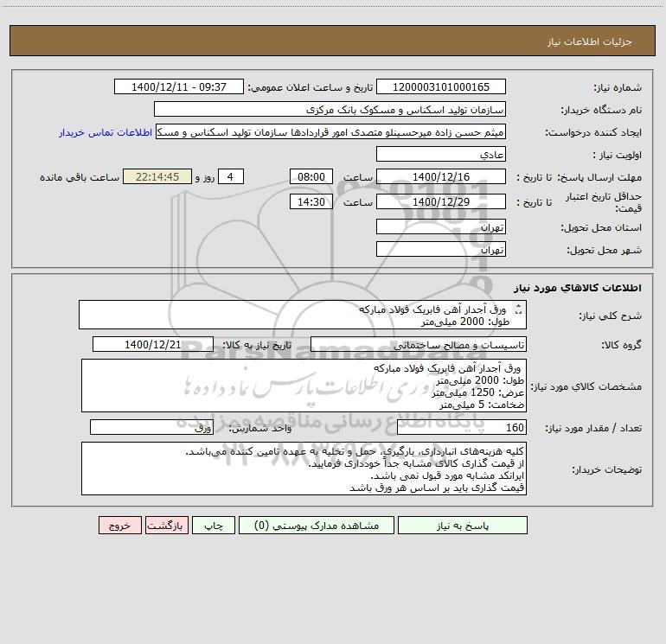Select the quantity field showing 160

click(x=462, y=427)
